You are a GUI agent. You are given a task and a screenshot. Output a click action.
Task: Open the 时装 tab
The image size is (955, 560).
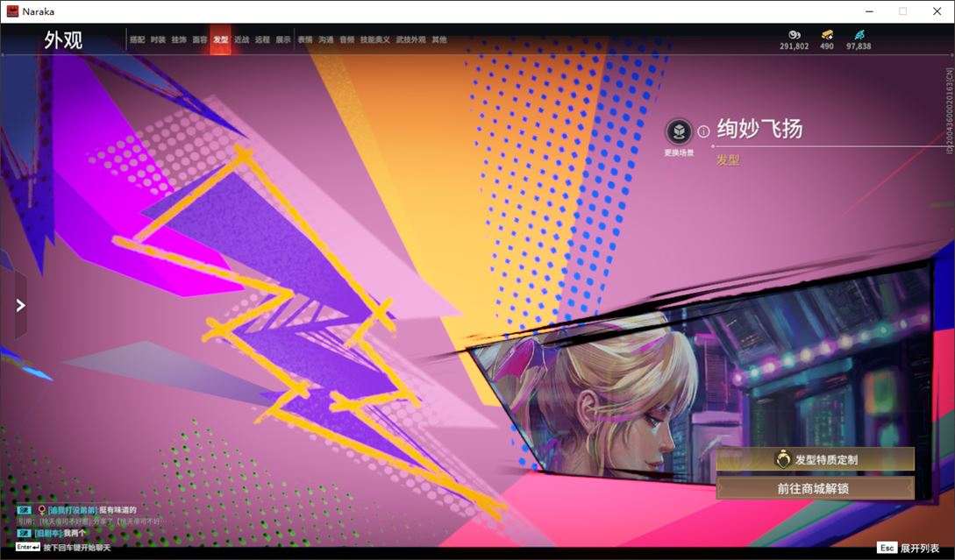coord(158,39)
